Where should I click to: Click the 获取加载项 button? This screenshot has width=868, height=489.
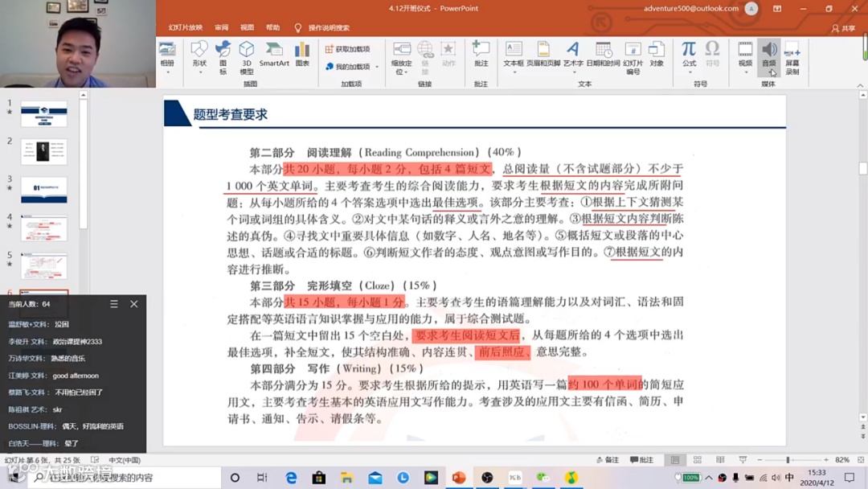347,48
